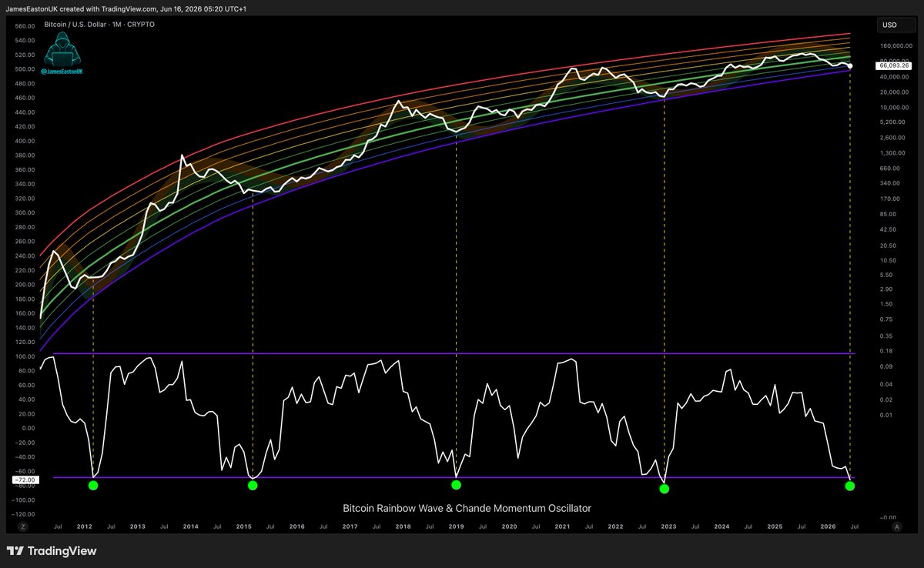
Task: Click the 66,093.26 current price label
Action: pos(894,65)
